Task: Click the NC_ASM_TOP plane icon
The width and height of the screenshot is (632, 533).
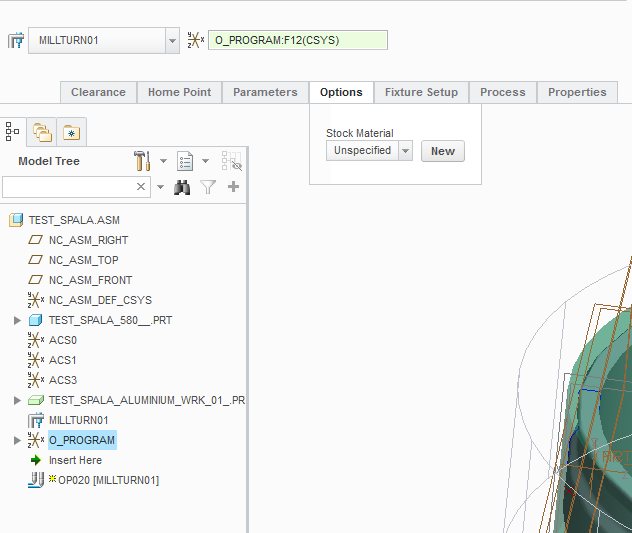Action: 35,260
